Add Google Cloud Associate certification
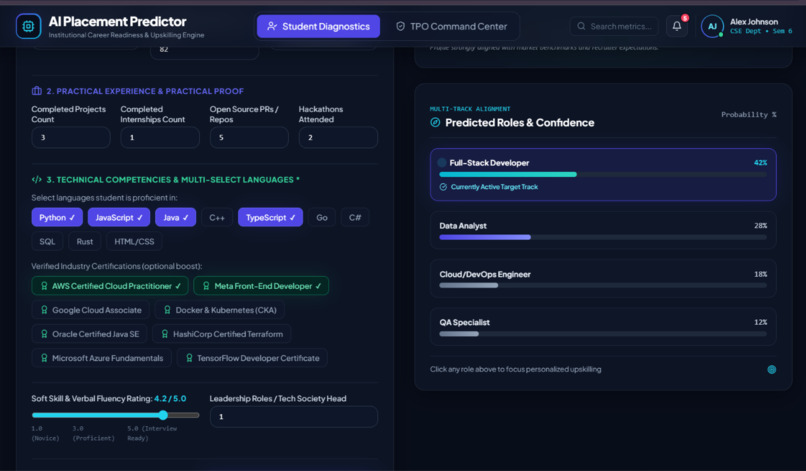This screenshot has height=471, width=806. pyautogui.click(x=90, y=310)
